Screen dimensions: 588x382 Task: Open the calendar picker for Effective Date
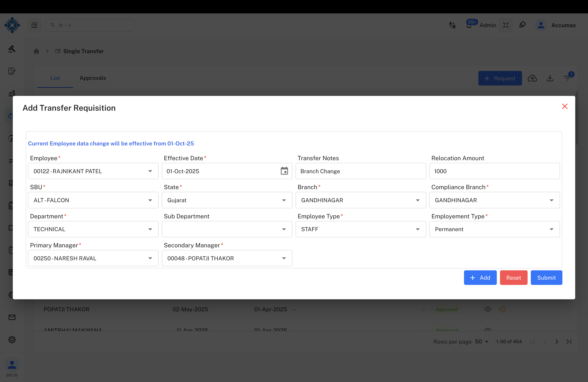[x=284, y=171]
